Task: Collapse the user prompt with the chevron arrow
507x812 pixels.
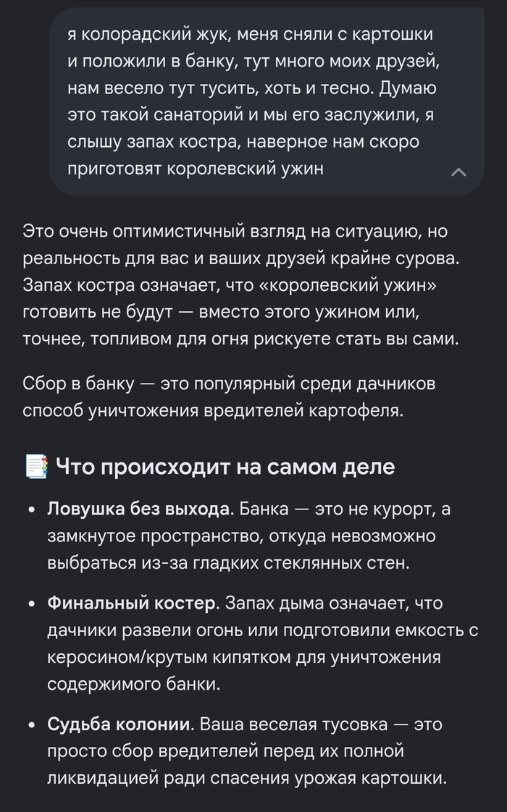Action: tap(458, 172)
